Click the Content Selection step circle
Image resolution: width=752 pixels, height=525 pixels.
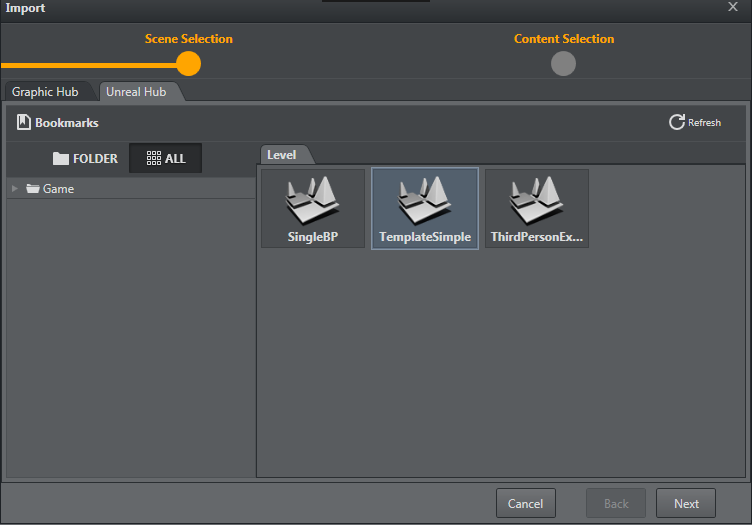tap(563, 64)
